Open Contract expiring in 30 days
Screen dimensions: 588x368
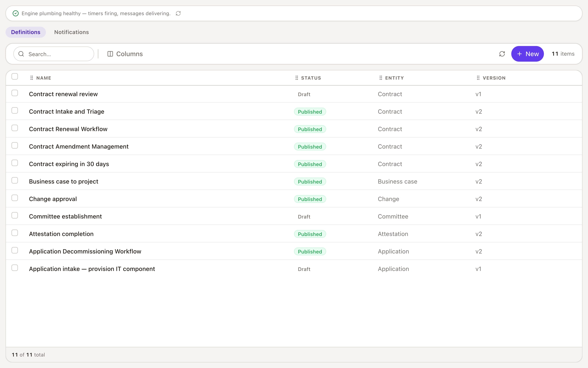[x=69, y=164]
